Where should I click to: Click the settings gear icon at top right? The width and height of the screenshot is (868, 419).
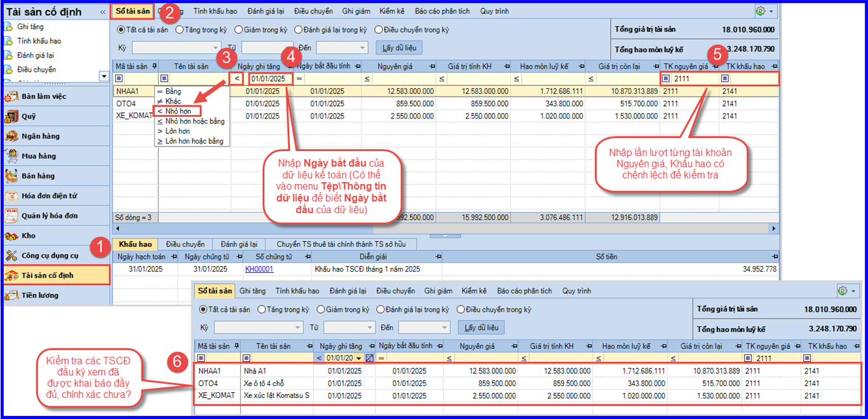(760, 11)
